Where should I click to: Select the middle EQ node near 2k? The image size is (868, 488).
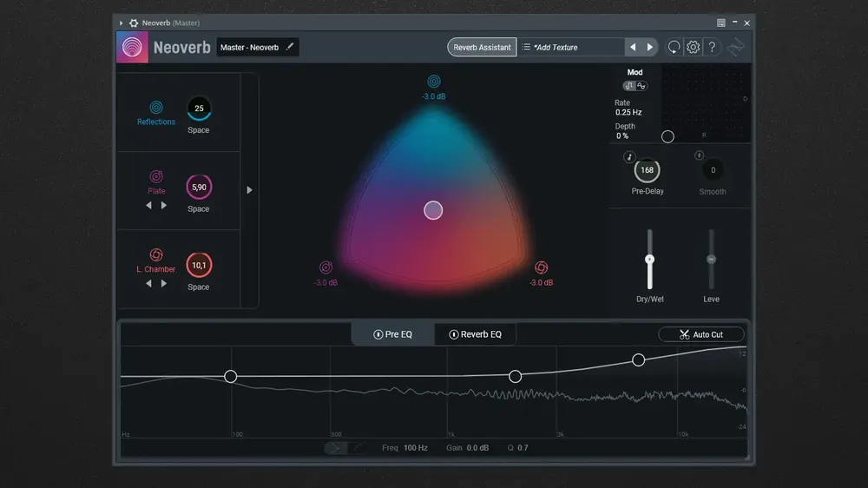coord(515,377)
